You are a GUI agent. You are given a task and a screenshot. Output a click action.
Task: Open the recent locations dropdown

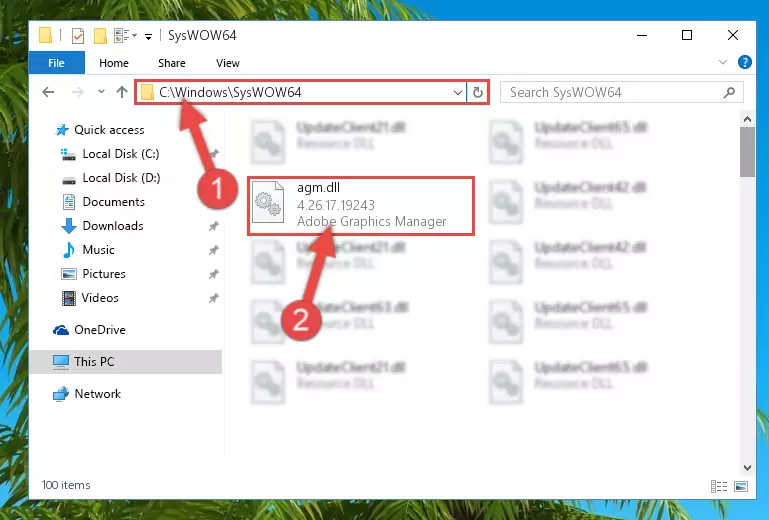[x=101, y=92]
